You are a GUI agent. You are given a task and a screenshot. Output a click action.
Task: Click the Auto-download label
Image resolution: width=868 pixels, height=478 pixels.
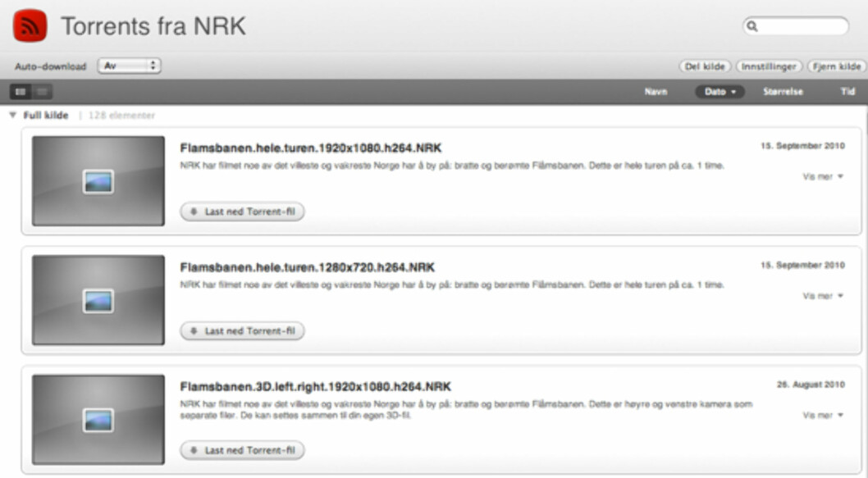(50, 66)
